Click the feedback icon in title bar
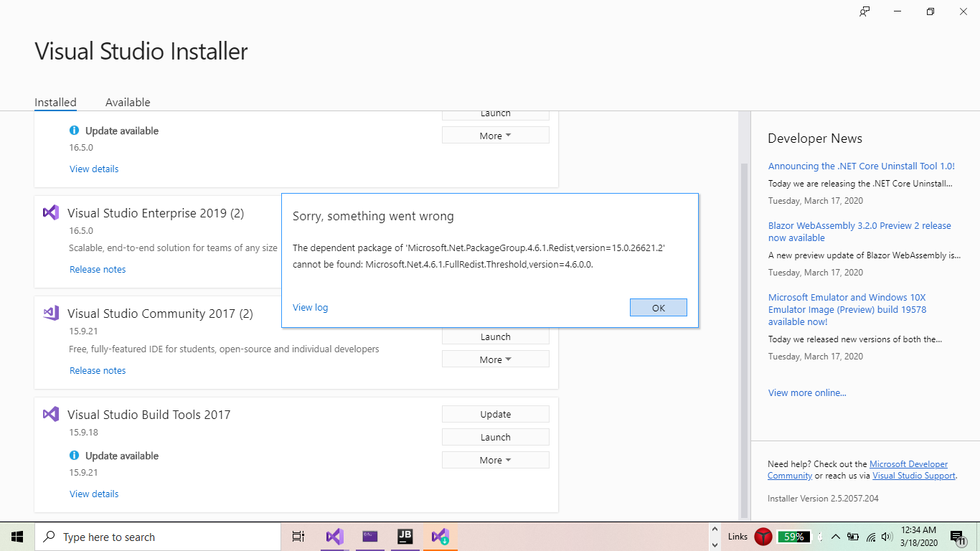This screenshot has height=551, width=980. click(864, 11)
